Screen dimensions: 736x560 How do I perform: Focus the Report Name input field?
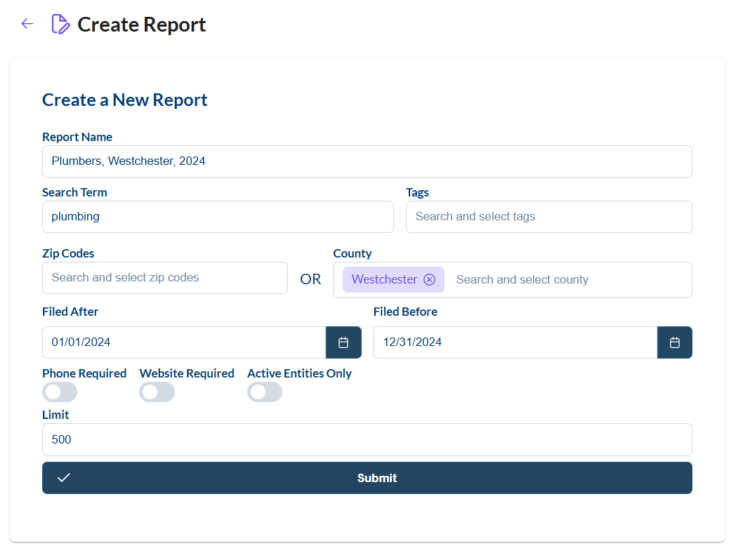367,161
